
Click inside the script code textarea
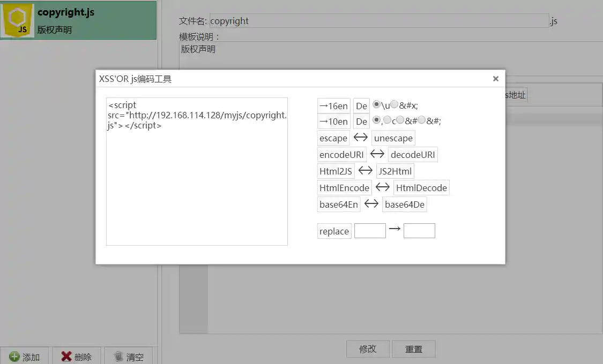coord(197,171)
